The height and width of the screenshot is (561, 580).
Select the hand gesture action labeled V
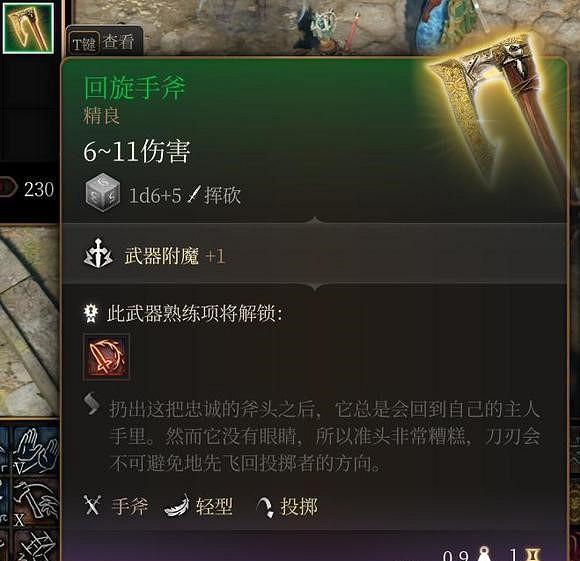click(36, 450)
